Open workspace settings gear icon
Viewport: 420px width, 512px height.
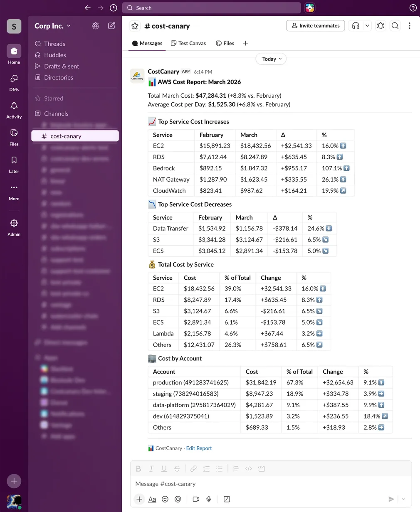point(96,26)
